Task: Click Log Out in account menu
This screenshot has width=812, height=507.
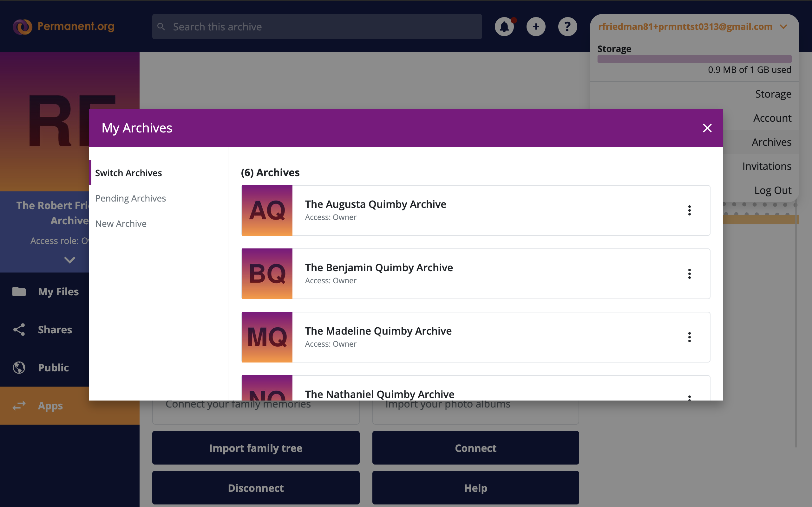Action: tap(772, 190)
